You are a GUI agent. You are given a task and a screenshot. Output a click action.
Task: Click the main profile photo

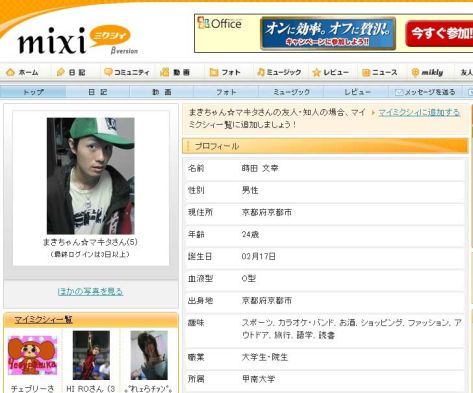[x=91, y=176]
